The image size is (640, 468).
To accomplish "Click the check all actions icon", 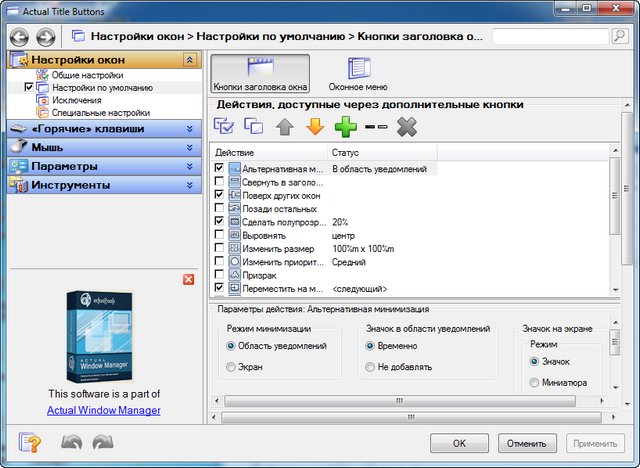I will pos(225,126).
